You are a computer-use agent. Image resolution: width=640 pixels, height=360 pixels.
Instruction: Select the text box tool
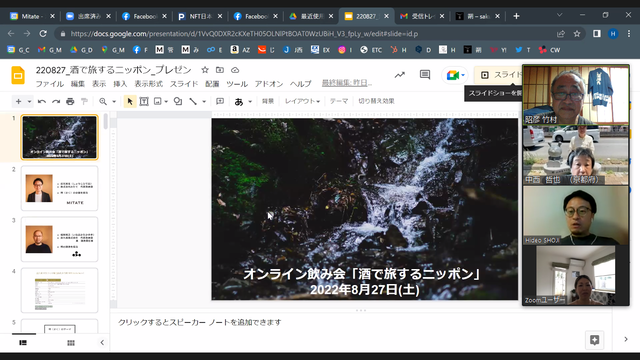144,101
